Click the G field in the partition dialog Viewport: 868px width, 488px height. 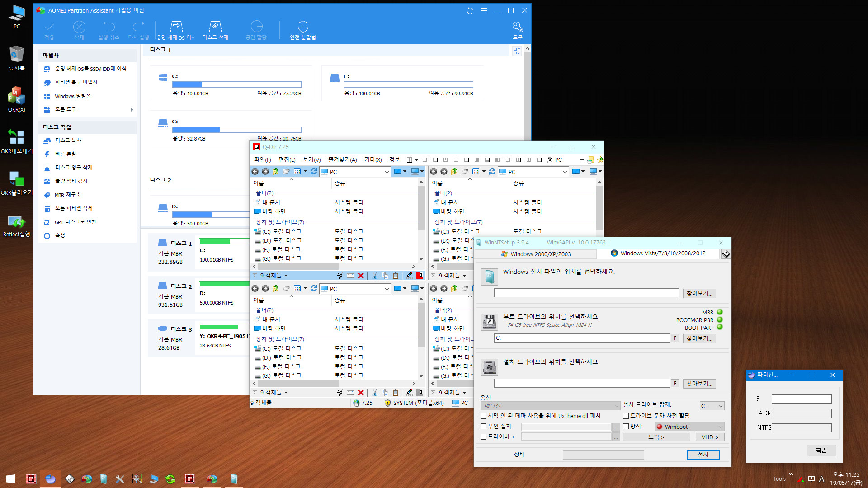coord(802,399)
